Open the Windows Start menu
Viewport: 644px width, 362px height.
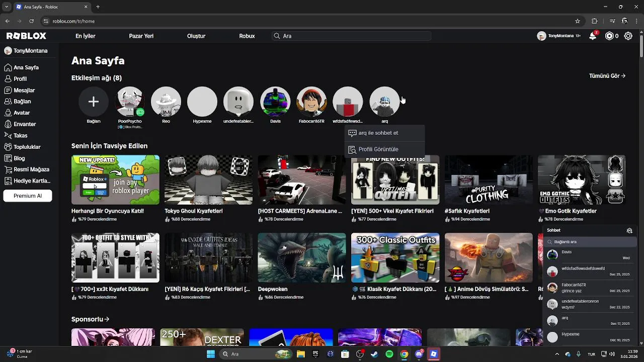[x=211, y=354]
